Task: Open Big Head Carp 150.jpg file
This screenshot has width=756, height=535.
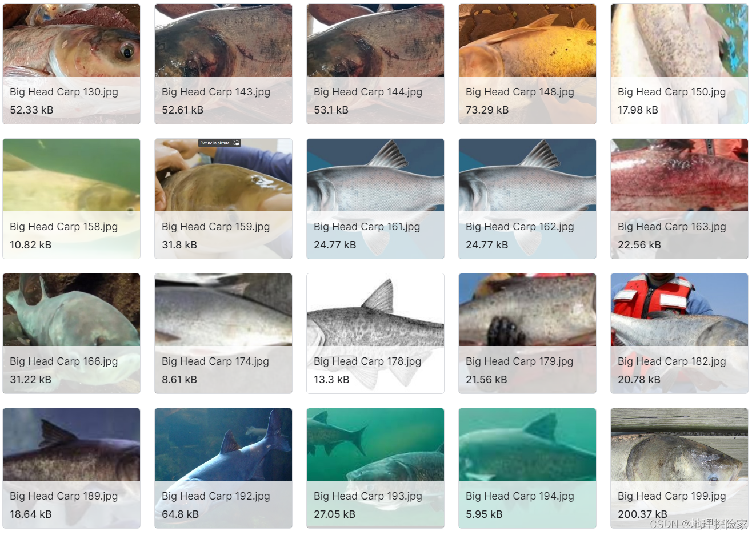Action: point(679,64)
